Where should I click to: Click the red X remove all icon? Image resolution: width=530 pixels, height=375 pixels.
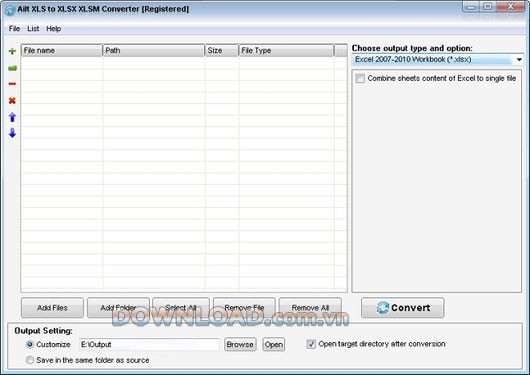[12, 100]
